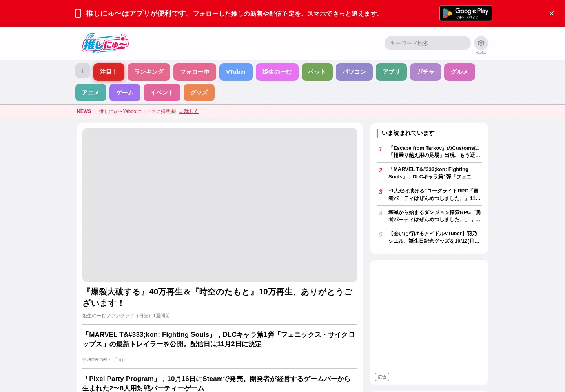Open the 姫生のーむ category
Viewport: 565px width, 392px height.
click(277, 72)
